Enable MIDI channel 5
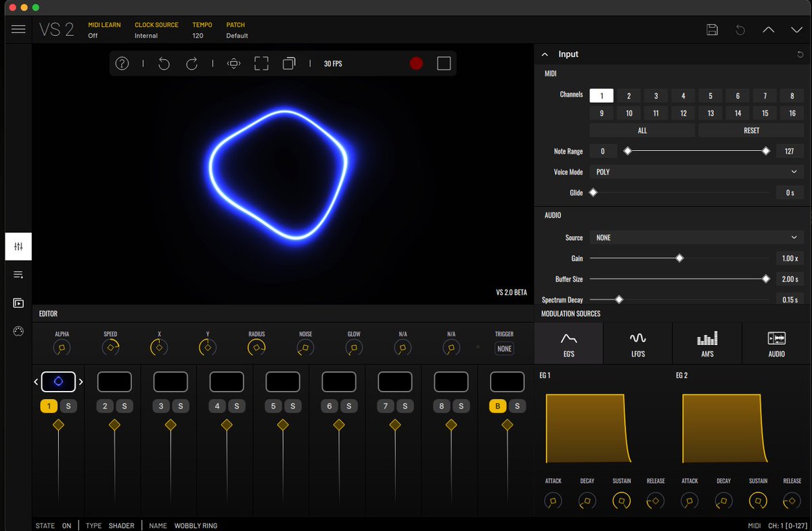 pos(710,95)
